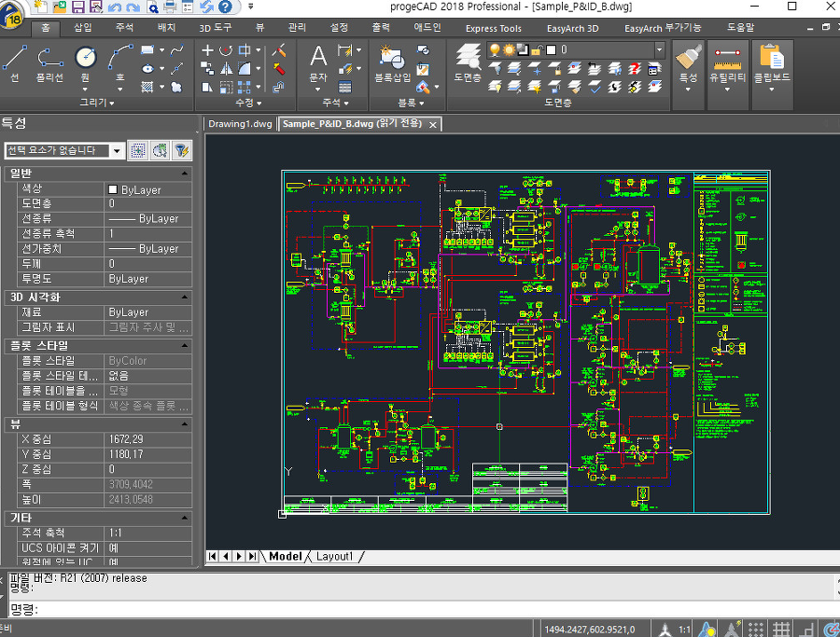This screenshot has width=840, height=637.
Task: Open the Table annotation tool
Action: tap(345, 87)
